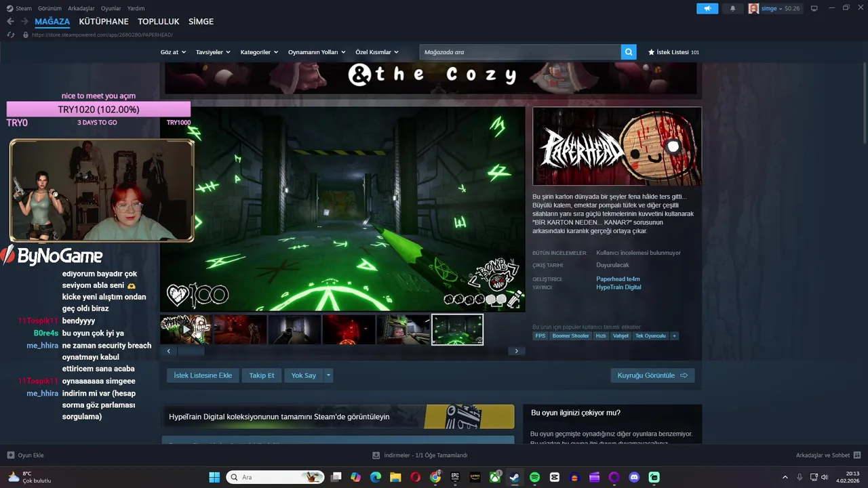The image size is (868, 488).
Task: Show hidden icons with the tray chevron
Action: [785, 477]
